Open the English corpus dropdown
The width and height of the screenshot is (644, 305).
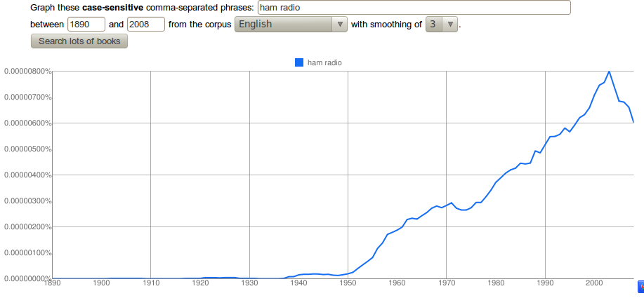291,24
